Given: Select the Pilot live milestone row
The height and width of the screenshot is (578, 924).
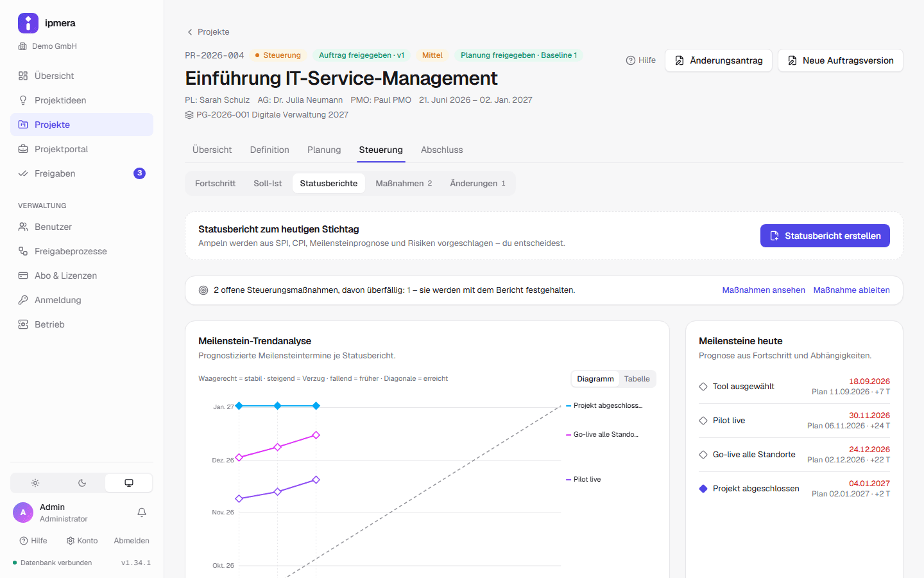Looking at the screenshot, I should 794,421.
